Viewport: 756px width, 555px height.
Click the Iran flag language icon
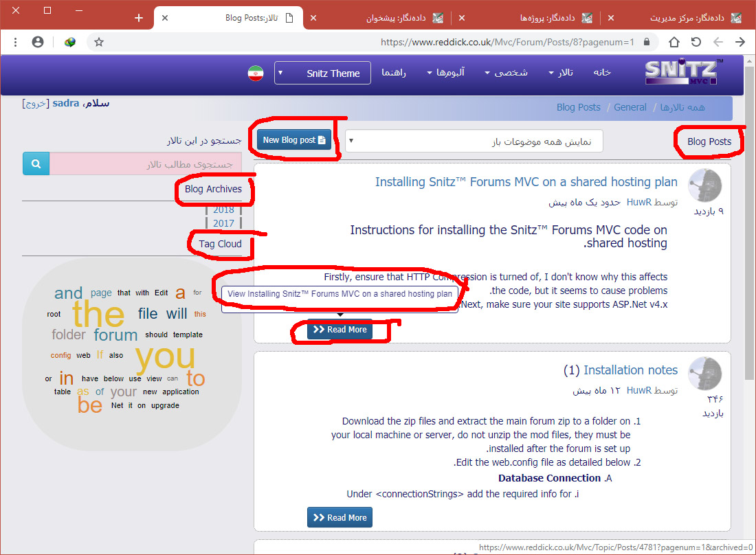pyautogui.click(x=256, y=73)
